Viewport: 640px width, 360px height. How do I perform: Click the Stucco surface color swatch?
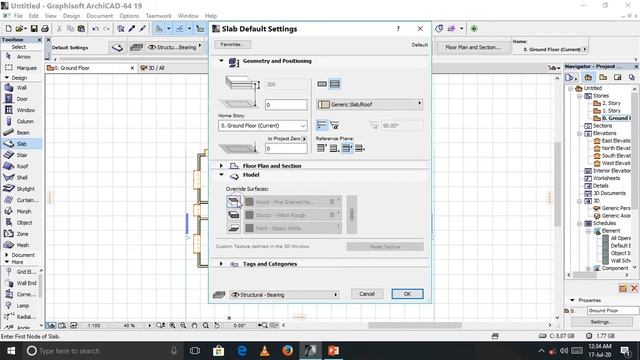click(x=249, y=215)
